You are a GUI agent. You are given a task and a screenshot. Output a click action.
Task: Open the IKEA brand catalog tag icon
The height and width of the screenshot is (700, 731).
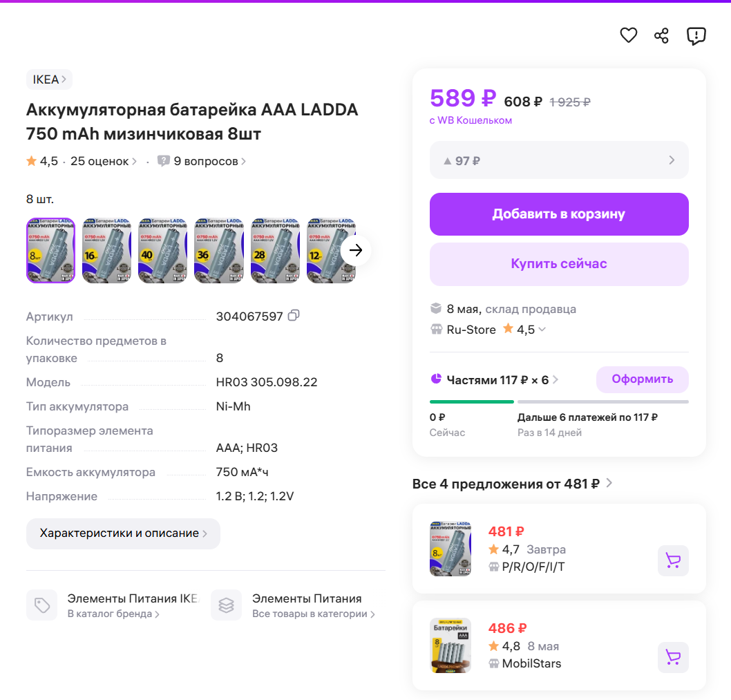point(42,605)
